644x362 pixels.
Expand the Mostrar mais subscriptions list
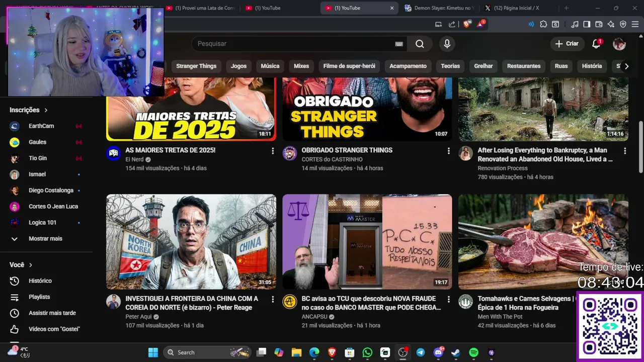tap(46, 239)
